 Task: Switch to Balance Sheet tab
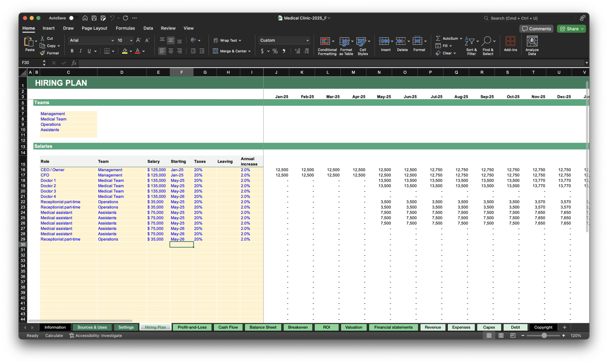pyautogui.click(x=263, y=327)
